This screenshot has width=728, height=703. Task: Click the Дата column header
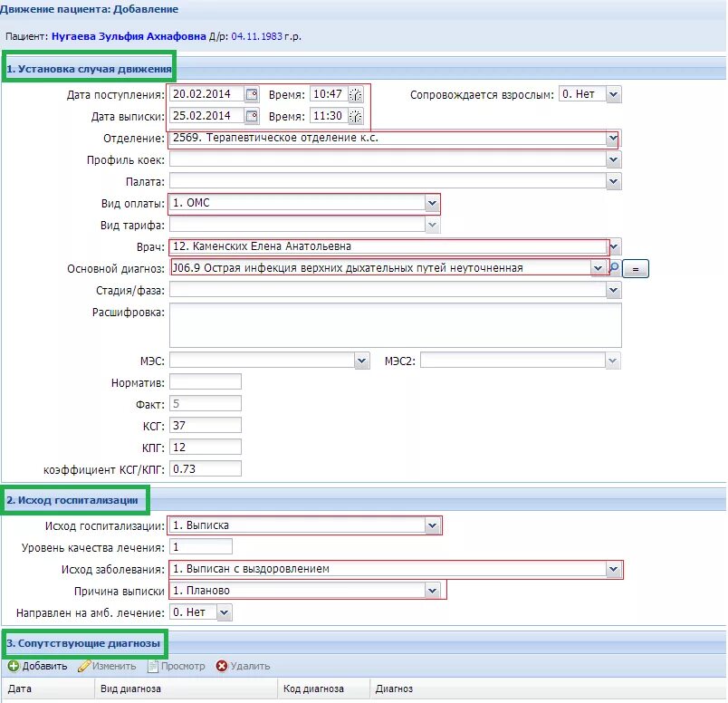(x=48, y=689)
